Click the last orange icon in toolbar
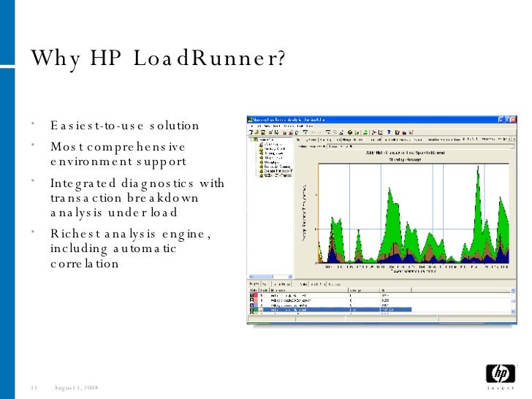The width and height of the screenshot is (532, 399). 411,132
